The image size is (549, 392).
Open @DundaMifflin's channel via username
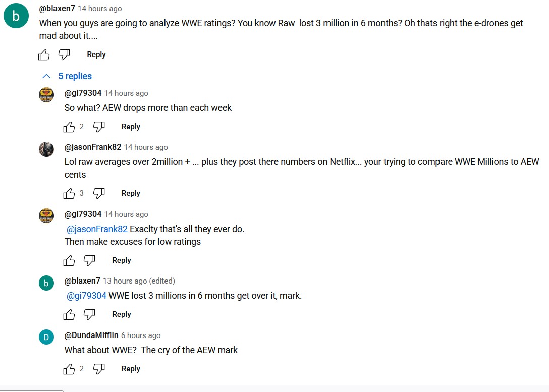[x=91, y=335]
